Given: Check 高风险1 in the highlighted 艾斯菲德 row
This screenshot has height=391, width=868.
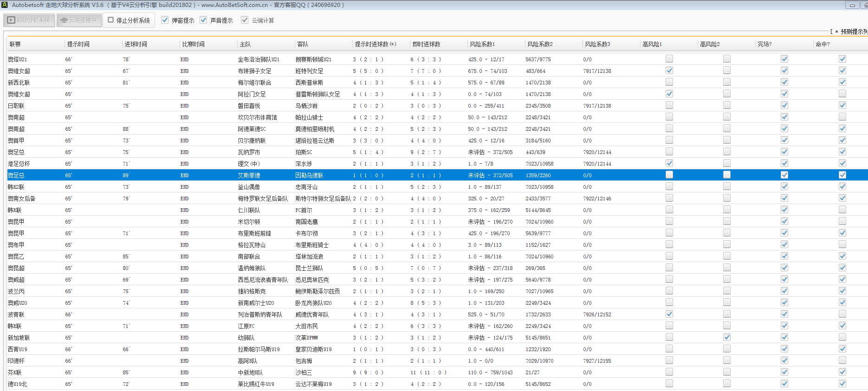Looking at the screenshot, I should [669, 175].
